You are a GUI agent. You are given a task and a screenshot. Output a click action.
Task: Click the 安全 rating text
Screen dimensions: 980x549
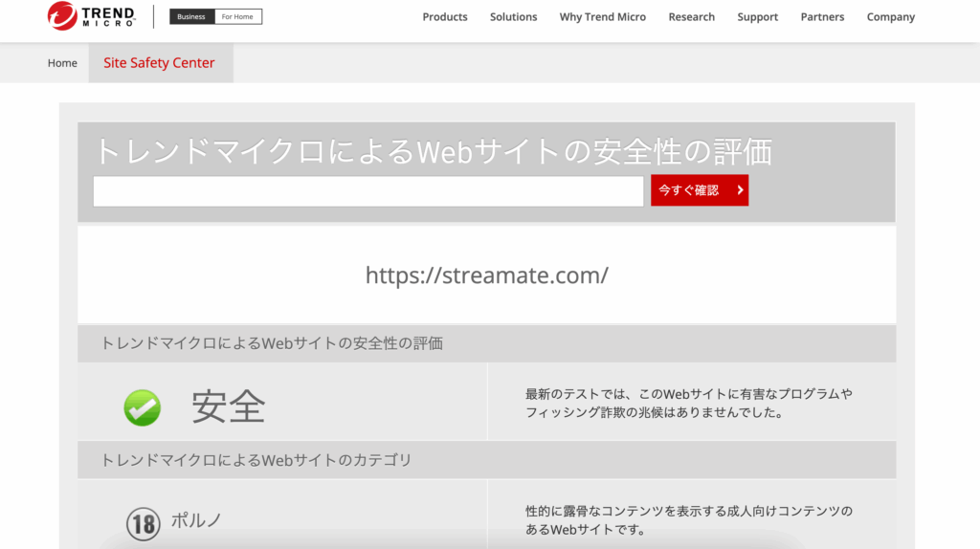pyautogui.click(x=229, y=406)
